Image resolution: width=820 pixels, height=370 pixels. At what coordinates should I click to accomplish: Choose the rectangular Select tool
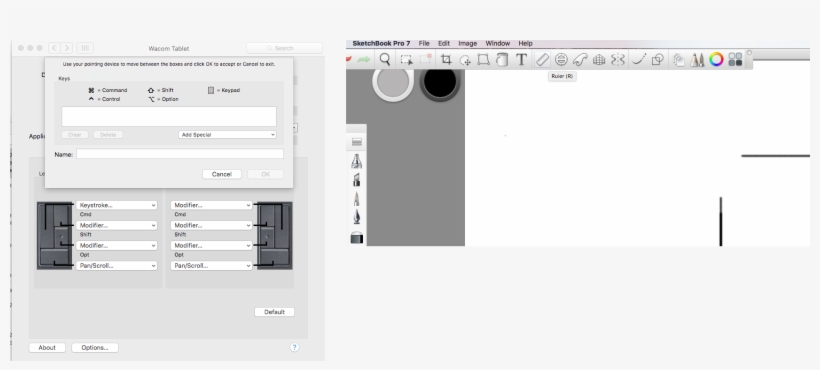coord(406,60)
